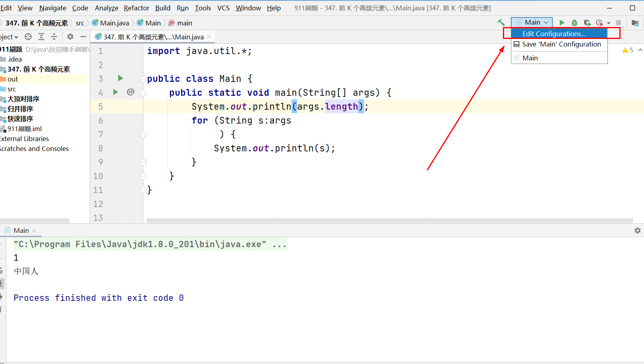Close the Main.java editor tab
This screenshot has width=644, height=364.
pyautogui.click(x=209, y=37)
